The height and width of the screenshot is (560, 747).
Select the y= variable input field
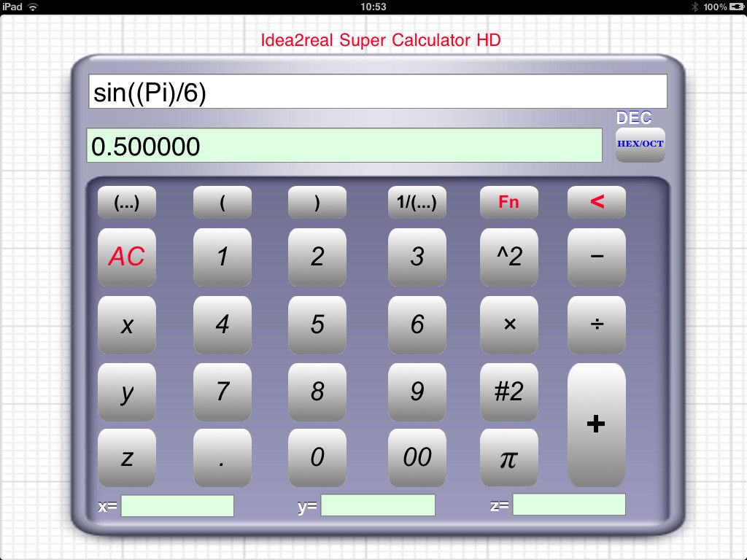point(378,505)
